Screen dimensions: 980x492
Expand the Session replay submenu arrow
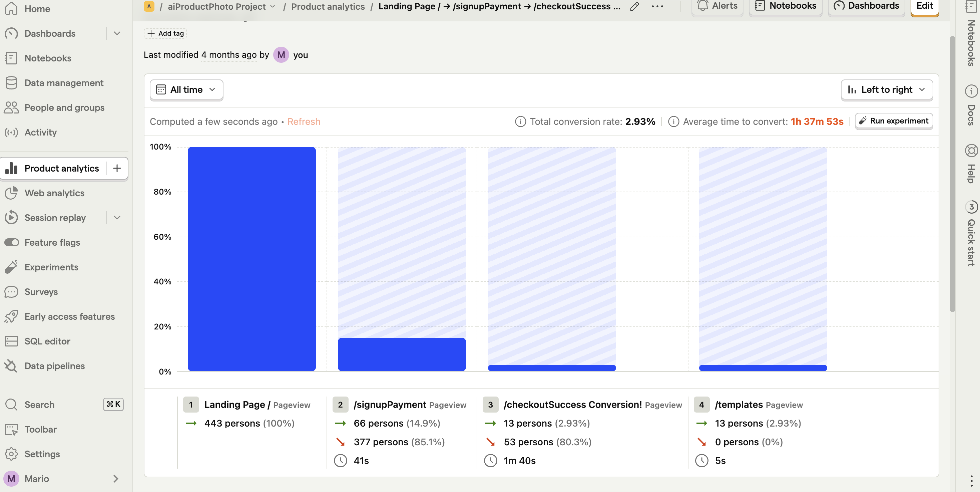(x=117, y=217)
